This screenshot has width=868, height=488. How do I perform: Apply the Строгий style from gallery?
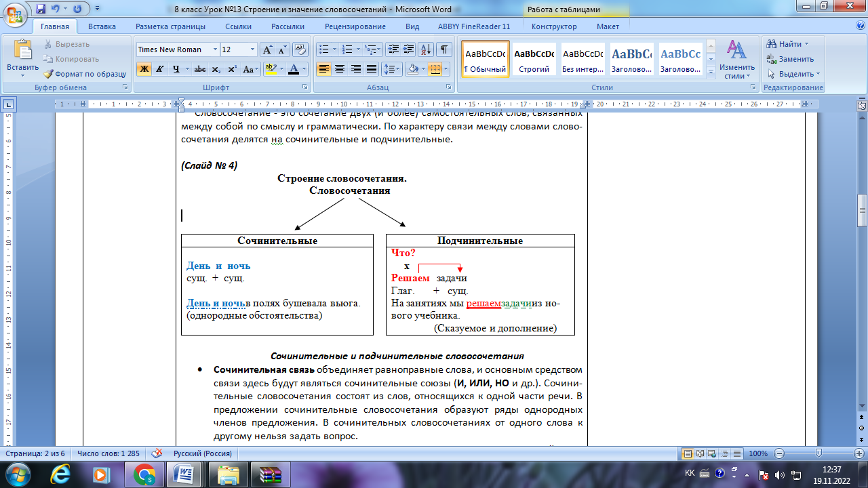[x=534, y=60]
